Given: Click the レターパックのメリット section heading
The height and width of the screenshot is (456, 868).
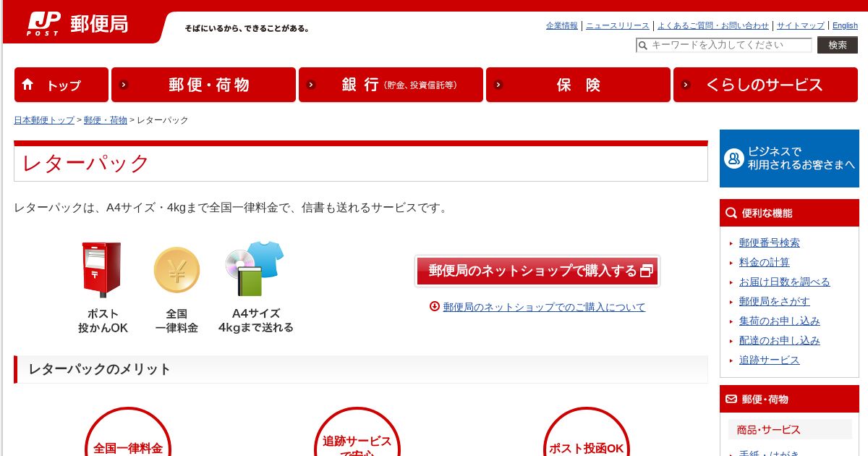Looking at the screenshot, I should [x=100, y=369].
